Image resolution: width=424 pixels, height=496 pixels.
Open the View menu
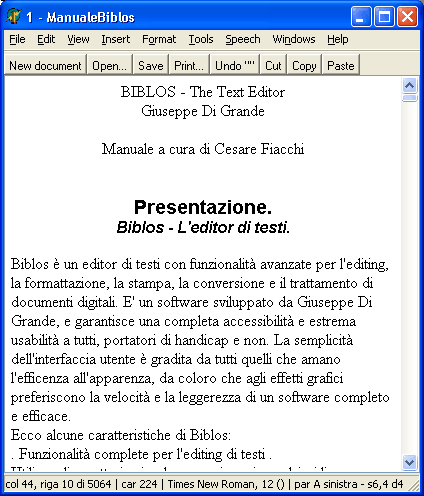78,39
